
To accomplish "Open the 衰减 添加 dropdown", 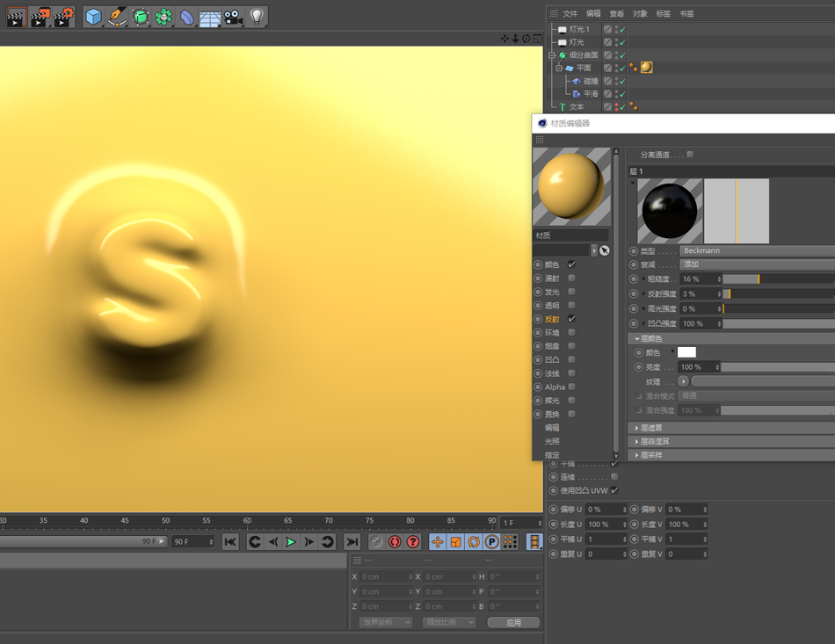I will [758, 264].
